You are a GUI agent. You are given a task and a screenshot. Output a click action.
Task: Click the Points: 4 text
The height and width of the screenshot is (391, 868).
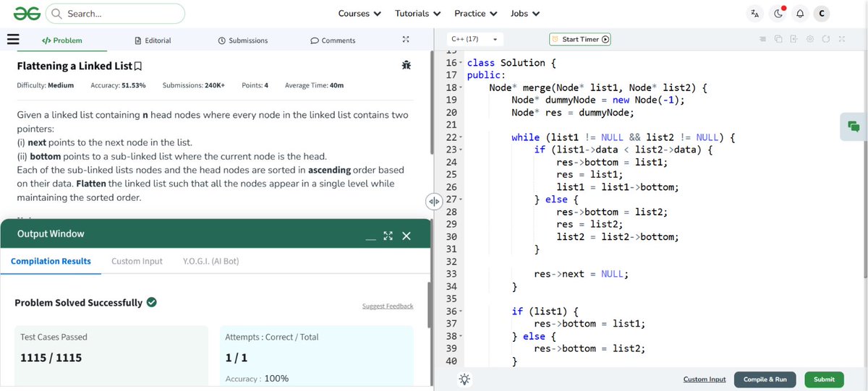pos(255,85)
